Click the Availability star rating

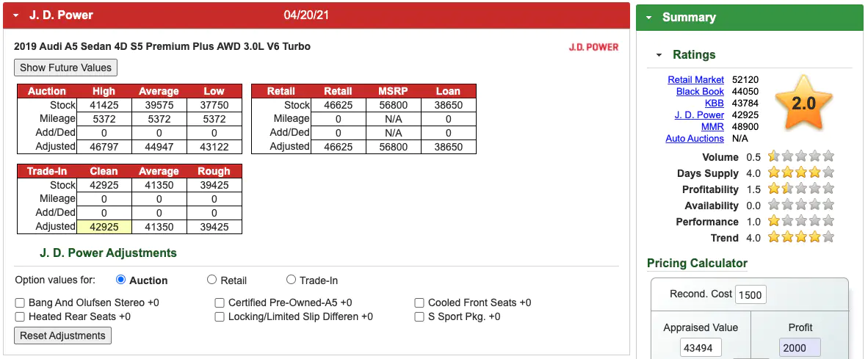800,205
